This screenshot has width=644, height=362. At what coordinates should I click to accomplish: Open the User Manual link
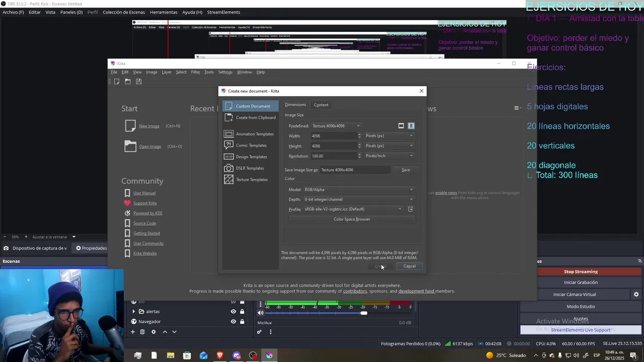[x=144, y=193]
